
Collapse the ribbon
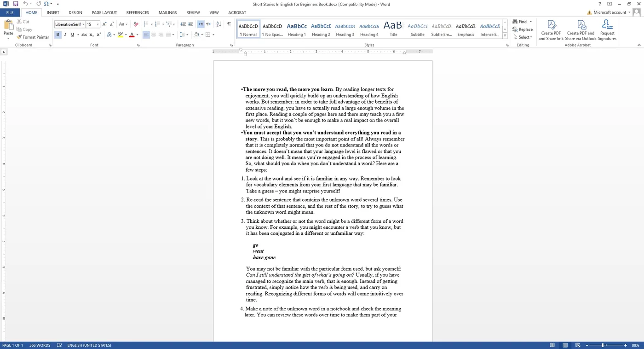click(639, 45)
